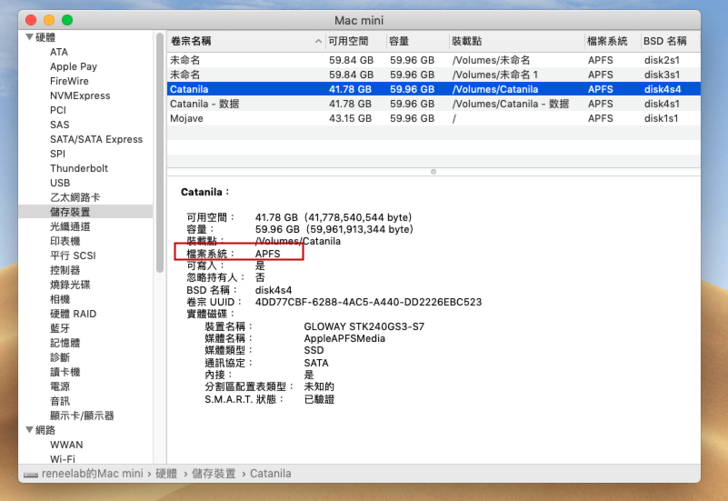Select the 未命名 volume row disk3s1

tap(433, 75)
